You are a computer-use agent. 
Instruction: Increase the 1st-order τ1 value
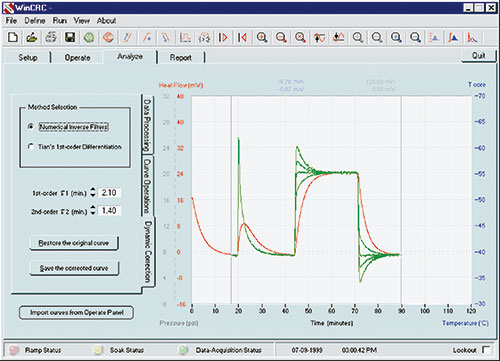tap(93, 189)
